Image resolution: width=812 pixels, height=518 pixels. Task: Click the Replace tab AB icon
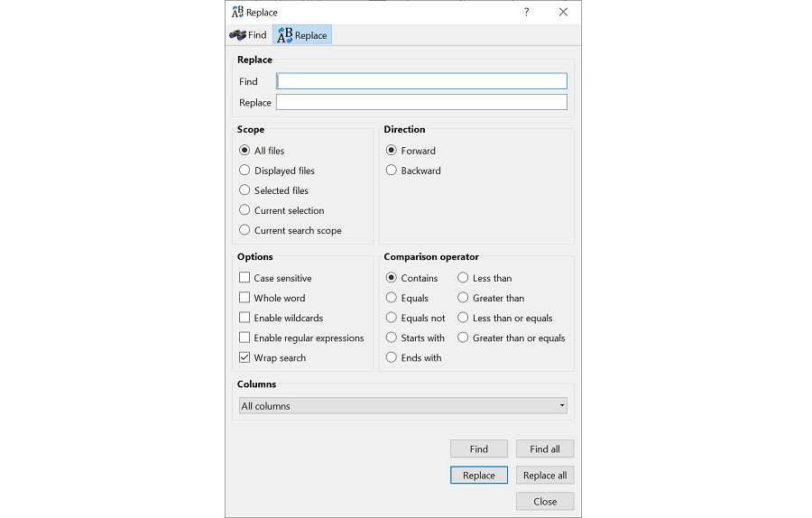click(x=284, y=35)
